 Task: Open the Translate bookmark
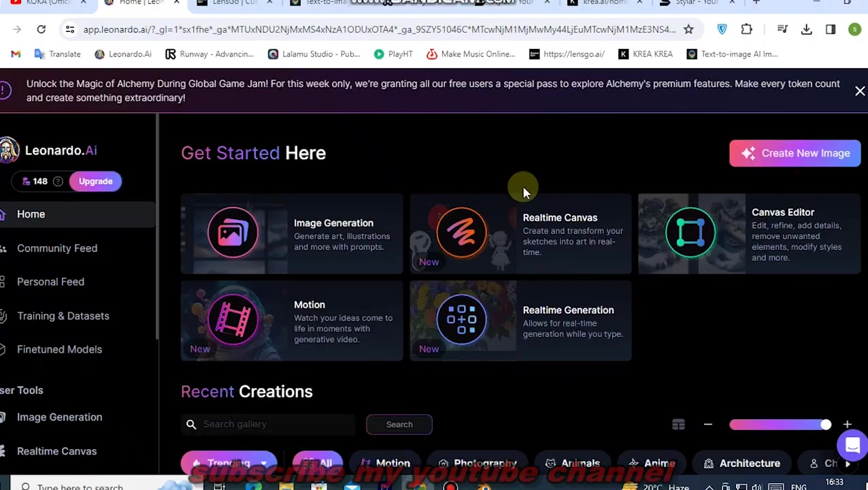pos(57,54)
